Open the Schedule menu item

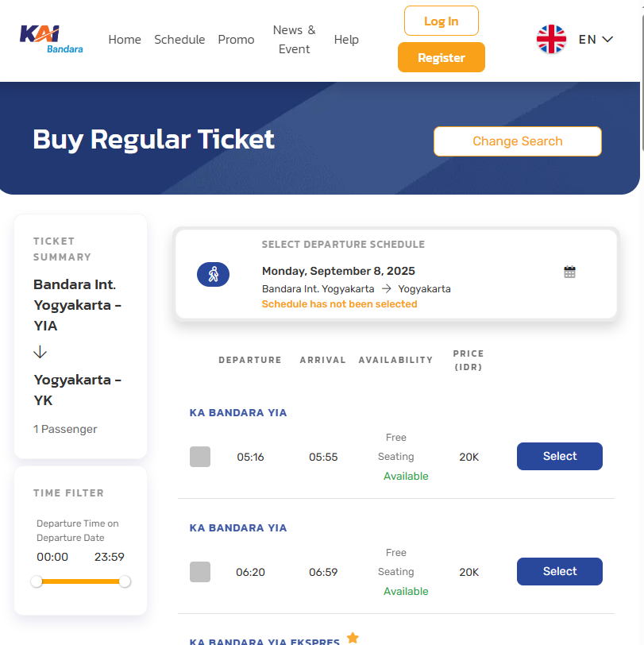point(179,39)
